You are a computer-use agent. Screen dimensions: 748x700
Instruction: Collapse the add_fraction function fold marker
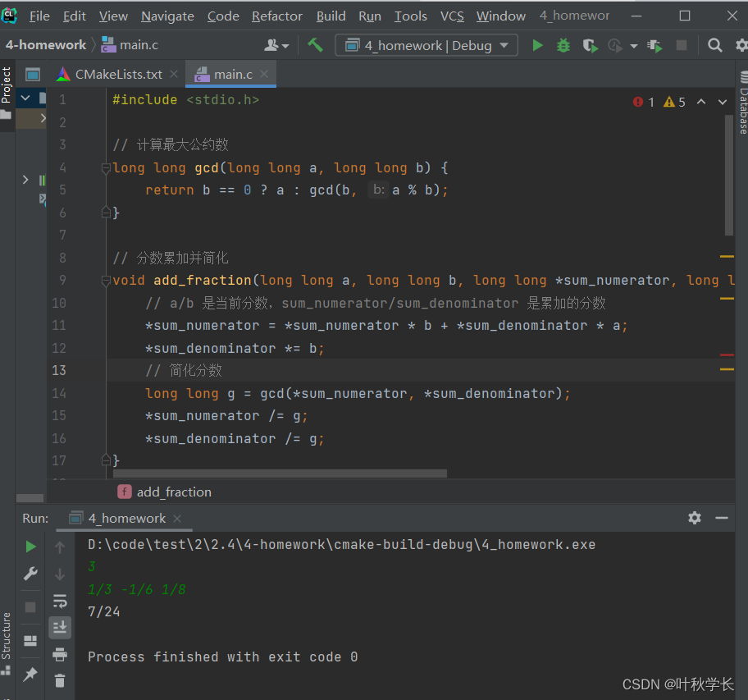pyautogui.click(x=106, y=281)
